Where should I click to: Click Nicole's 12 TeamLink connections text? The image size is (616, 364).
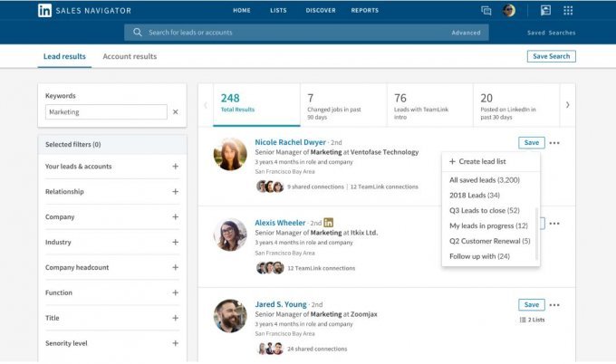pyautogui.click(x=384, y=187)
